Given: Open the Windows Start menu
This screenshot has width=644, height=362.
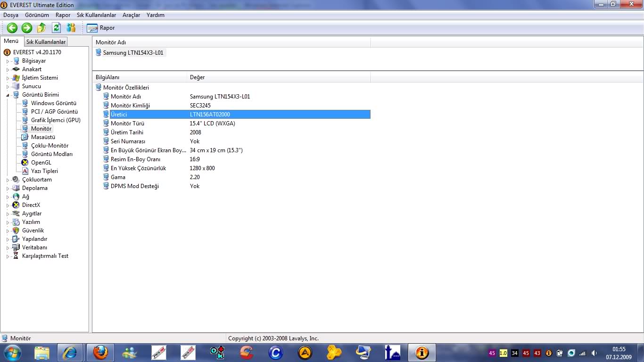Looking at the screenshot, I should (12, 353).
